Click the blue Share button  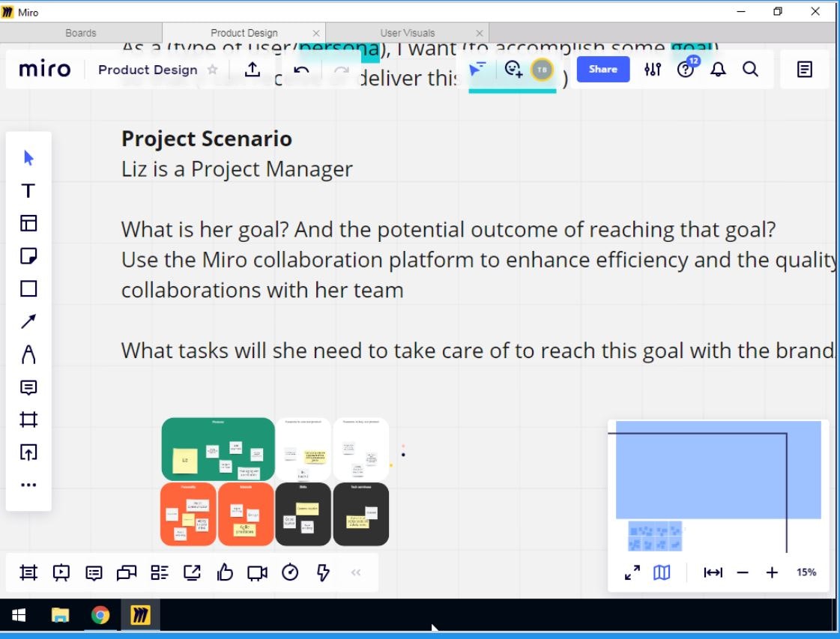(602, 69)
